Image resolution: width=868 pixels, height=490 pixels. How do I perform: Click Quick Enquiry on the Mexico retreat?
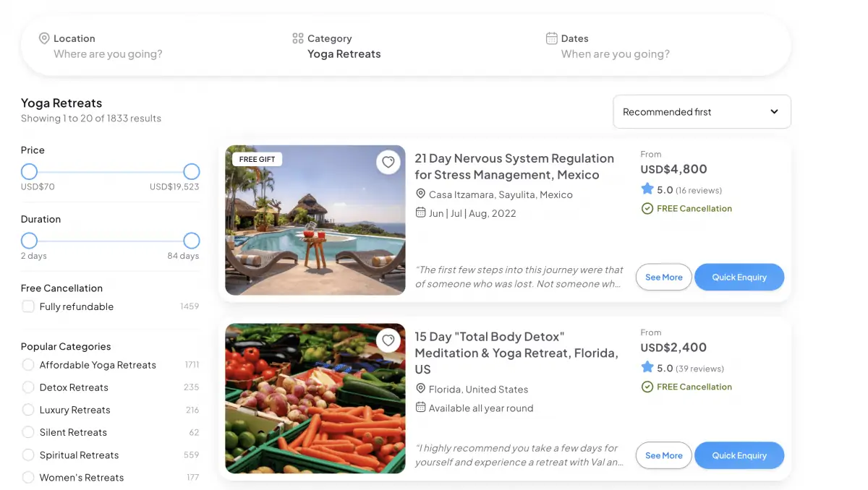[x=739, y=277]
